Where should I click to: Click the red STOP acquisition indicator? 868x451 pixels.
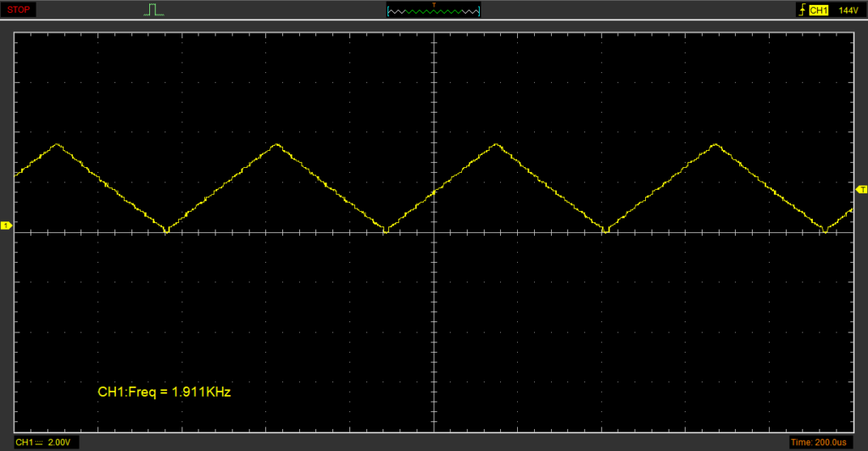point(19,10)
